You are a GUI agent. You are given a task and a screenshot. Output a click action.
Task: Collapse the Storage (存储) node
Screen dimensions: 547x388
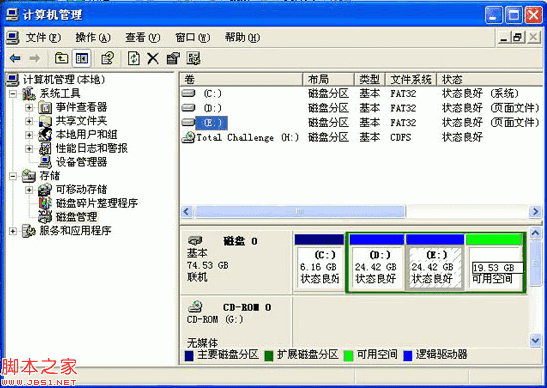pos(13,176)
